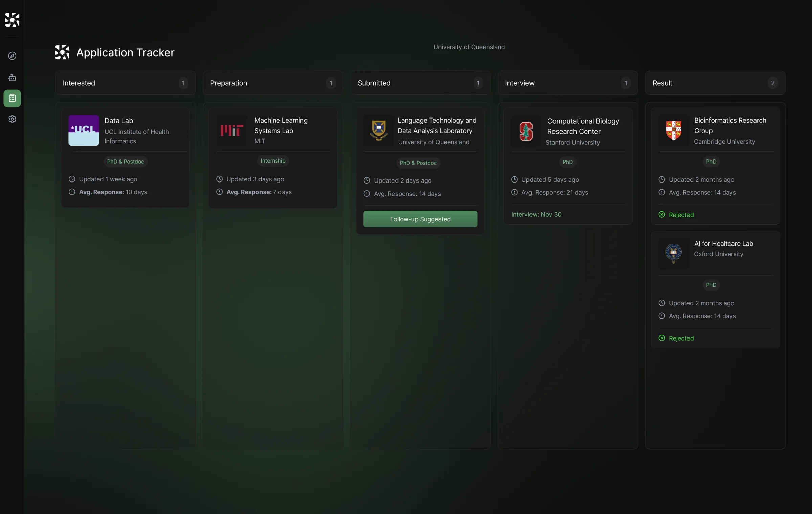
Task: Click PhD & Postdoc tag on Queensland card
Action: click(418, 163)
